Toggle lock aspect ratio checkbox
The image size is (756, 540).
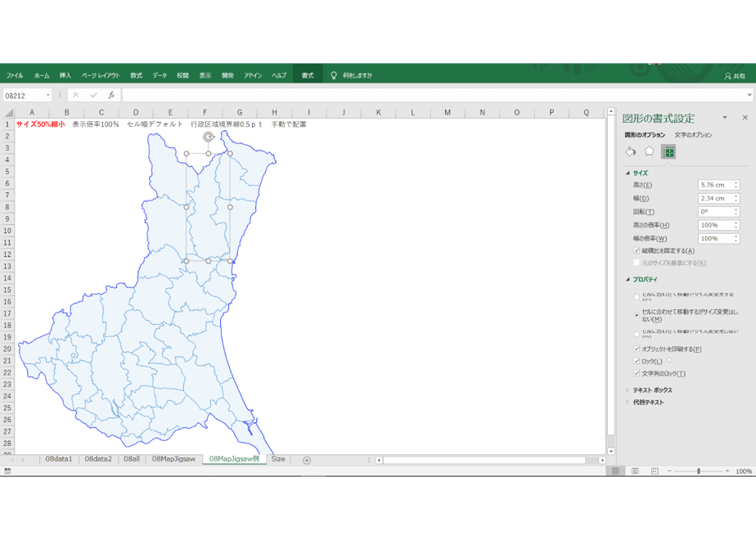pyautogui.click(x=637, y=250)
